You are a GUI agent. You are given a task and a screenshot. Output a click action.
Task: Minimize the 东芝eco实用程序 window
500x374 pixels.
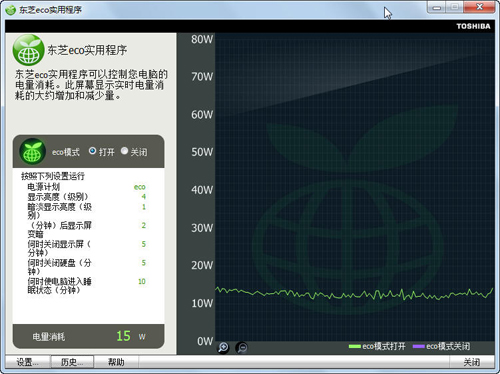pos(437,7)
